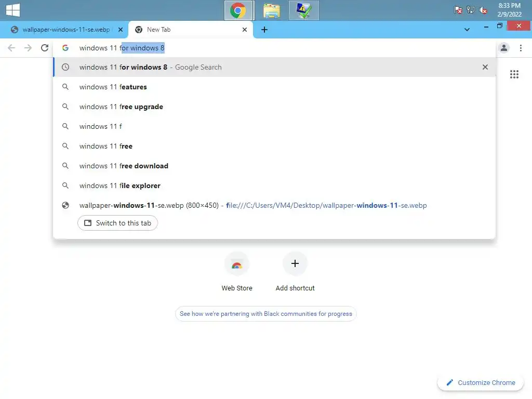Reload the page
The image size is (532, 399).
[x=45, y=48]
